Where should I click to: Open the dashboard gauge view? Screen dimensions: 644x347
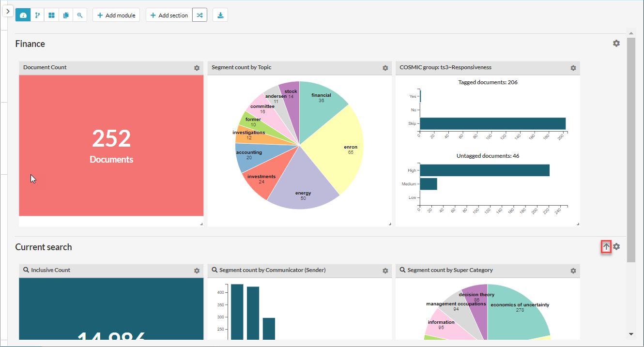tap(23, 15)
